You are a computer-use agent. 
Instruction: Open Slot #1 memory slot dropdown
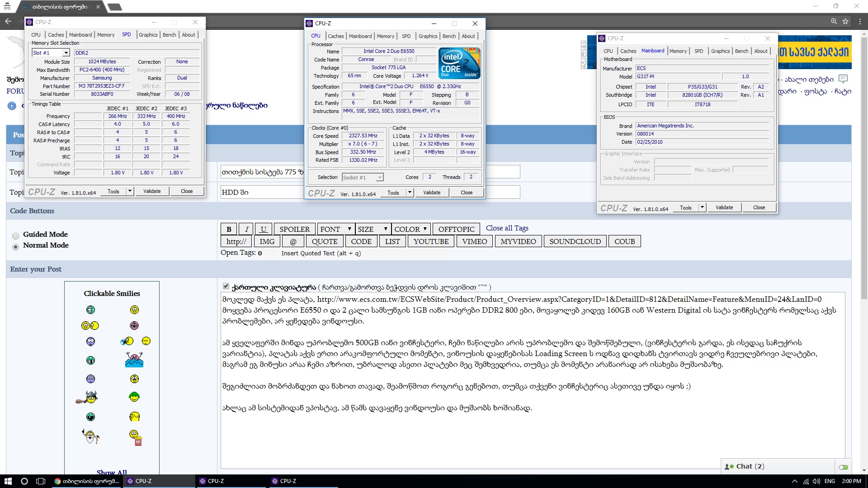click(x=66, y=53)
